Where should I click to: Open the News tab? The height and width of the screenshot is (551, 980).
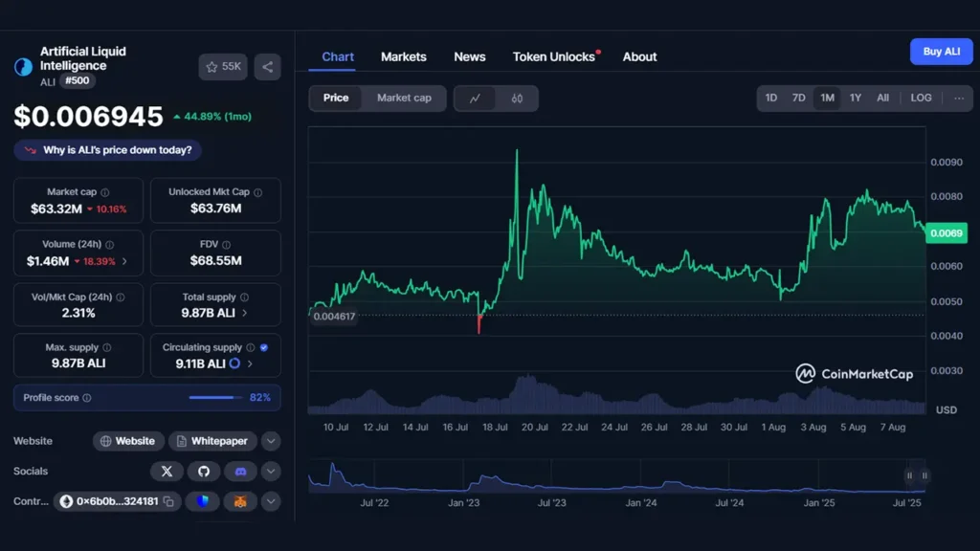(x=469, y=56)
